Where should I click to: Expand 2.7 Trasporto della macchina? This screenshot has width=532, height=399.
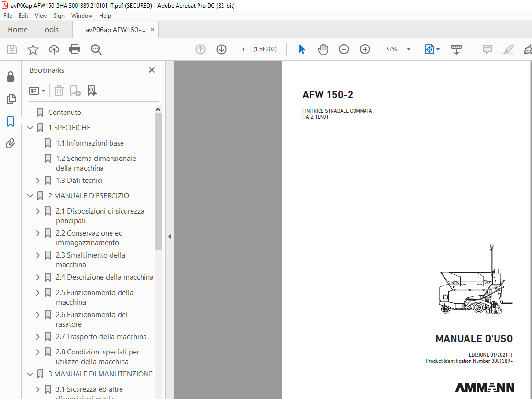pyautogui.click(x=38, y=337)
